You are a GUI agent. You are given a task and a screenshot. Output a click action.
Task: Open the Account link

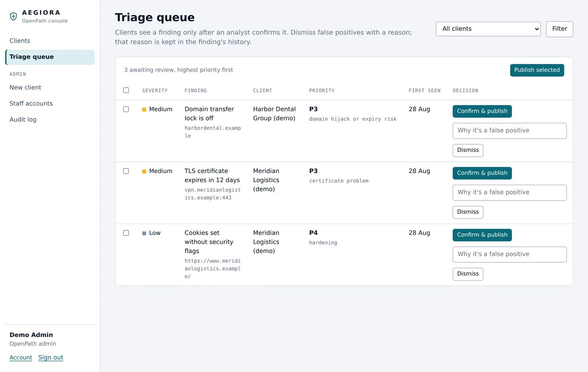point(21,358)
